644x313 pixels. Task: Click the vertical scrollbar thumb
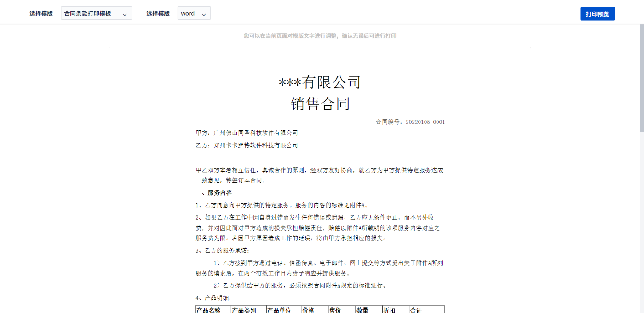coord(641,78)
